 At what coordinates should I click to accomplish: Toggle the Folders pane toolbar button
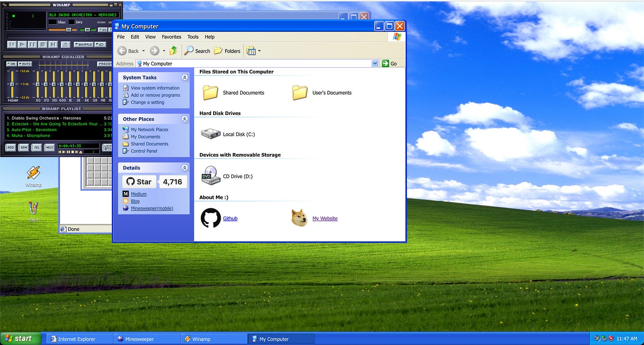click(x=227, y=51)
